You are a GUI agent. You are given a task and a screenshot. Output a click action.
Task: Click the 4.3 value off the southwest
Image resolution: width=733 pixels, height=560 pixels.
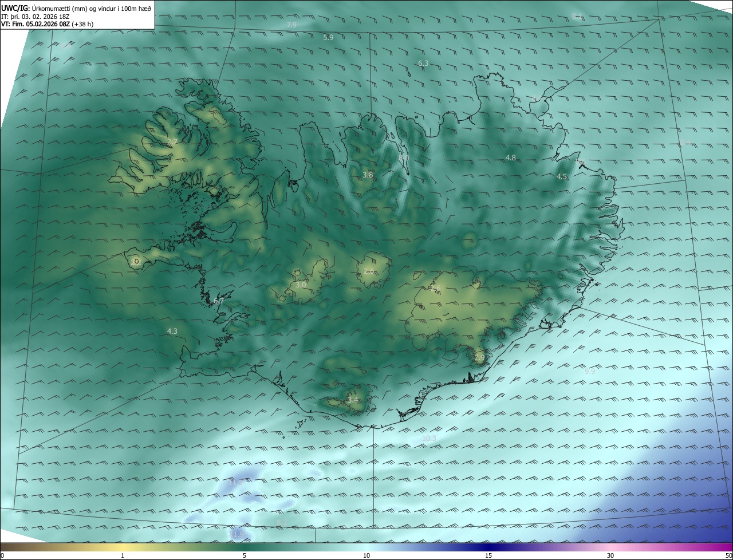[172, 331]
